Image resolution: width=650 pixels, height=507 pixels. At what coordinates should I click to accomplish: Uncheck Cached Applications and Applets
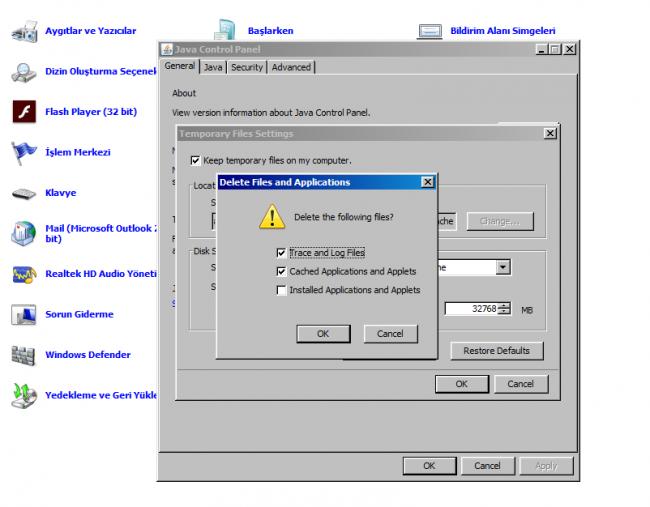pyautogui.click(x=281, y=272)
